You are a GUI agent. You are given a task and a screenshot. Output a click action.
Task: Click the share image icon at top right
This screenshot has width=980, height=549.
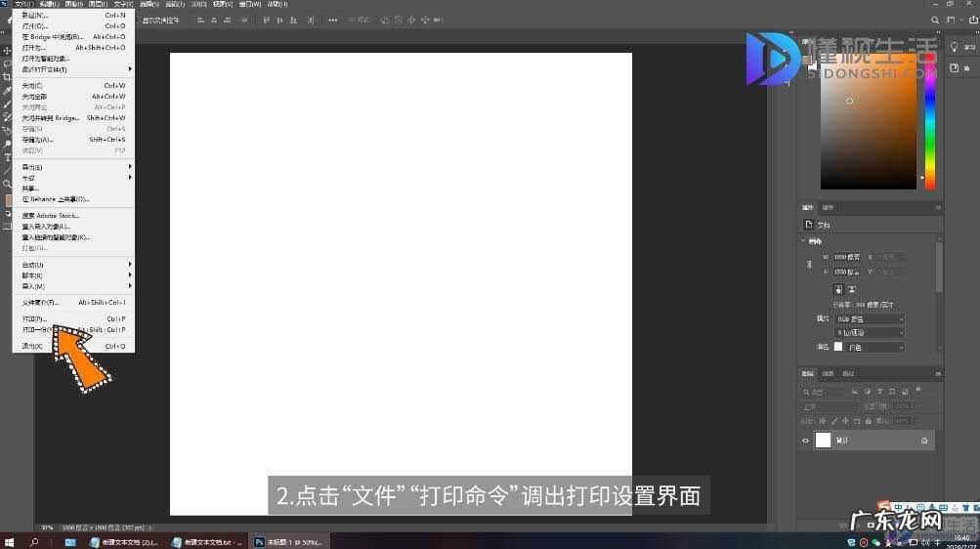click(973, 20)
